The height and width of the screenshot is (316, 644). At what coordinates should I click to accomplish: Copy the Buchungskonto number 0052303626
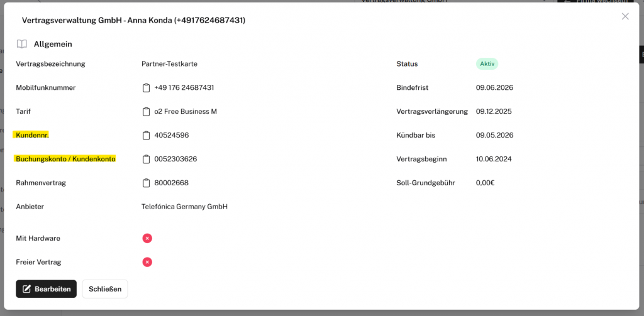[x=146, y=160]
